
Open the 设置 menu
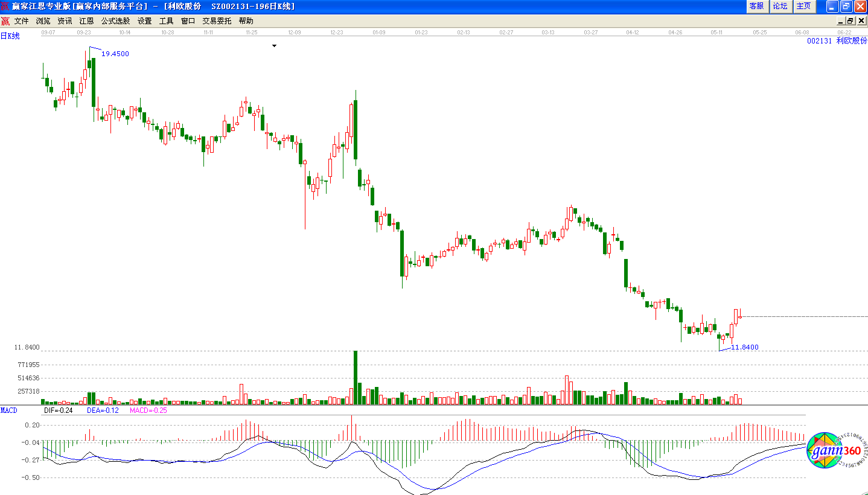coord(145,21)
